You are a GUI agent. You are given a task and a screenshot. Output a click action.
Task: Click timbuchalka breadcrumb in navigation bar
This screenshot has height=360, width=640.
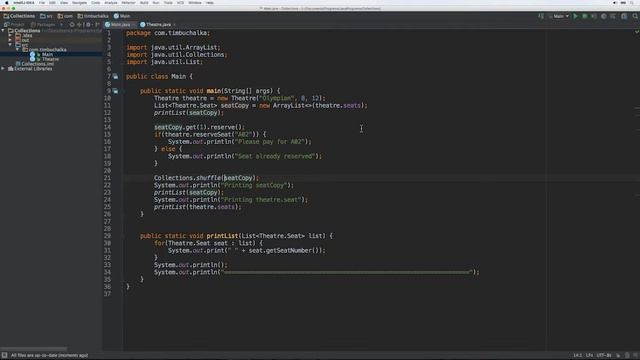tap(93, 16)
